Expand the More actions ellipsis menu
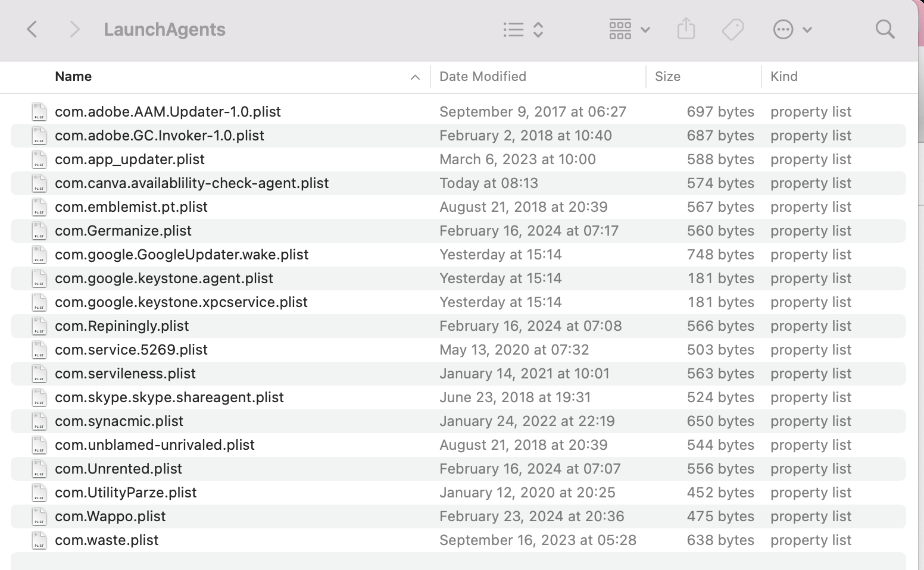Viewport: 924px width, 570px height. (x=792, y=29)
